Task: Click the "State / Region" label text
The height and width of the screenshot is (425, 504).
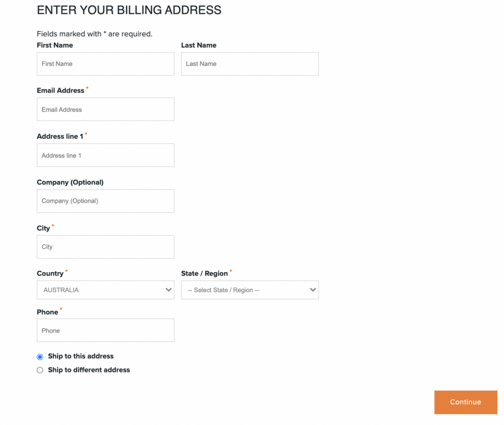Action: pos(204,273)
